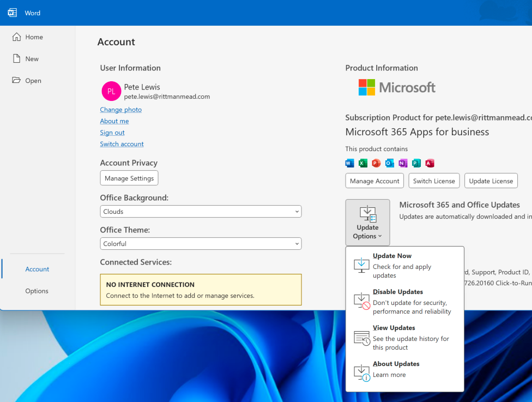Screen dimensions: 532x402
Task: Click the Switch License button
Action: tap(434, 181)
